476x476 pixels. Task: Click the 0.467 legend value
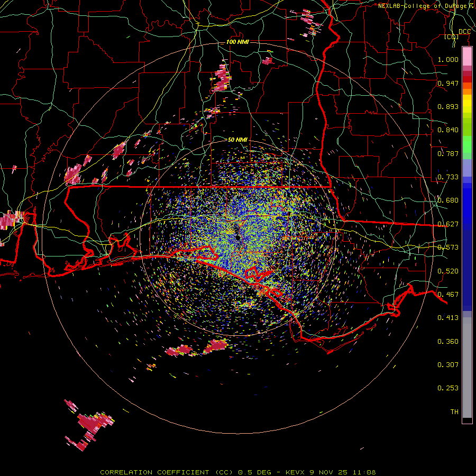(x=448, y=295)
